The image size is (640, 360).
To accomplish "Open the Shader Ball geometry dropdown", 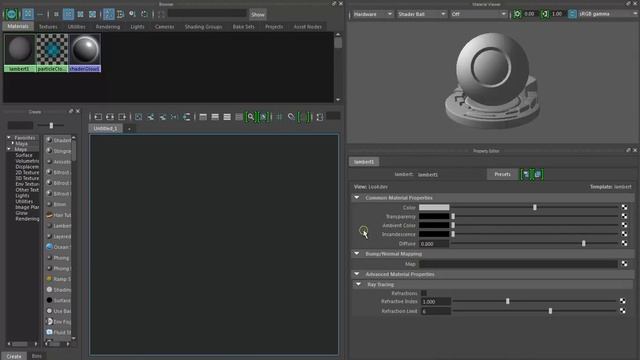I will coord(421,14).
